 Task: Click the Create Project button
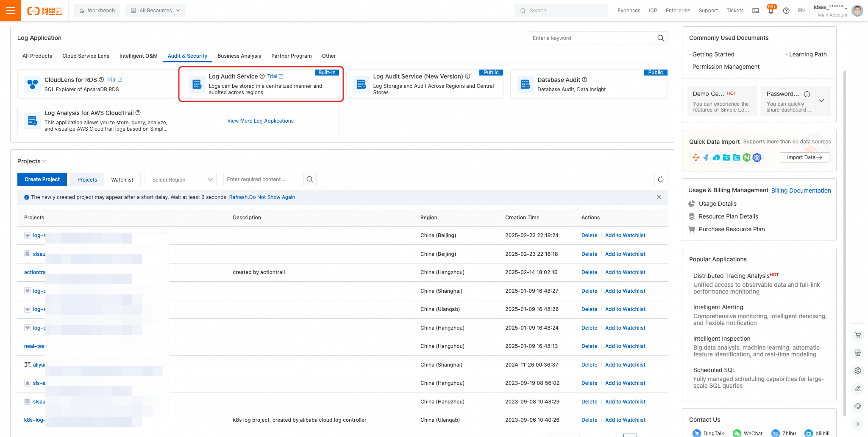[42, 179]
